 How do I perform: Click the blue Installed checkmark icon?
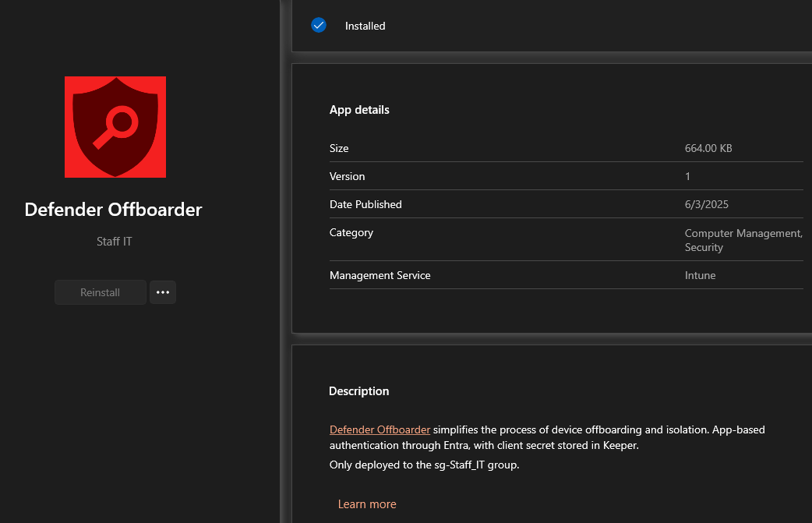319,25
